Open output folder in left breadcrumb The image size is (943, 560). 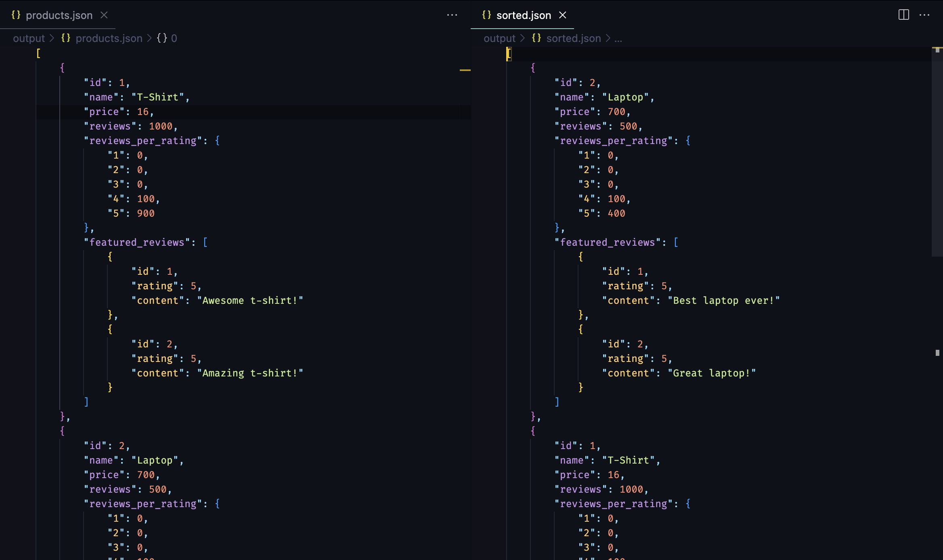click(x=29, y=38)
